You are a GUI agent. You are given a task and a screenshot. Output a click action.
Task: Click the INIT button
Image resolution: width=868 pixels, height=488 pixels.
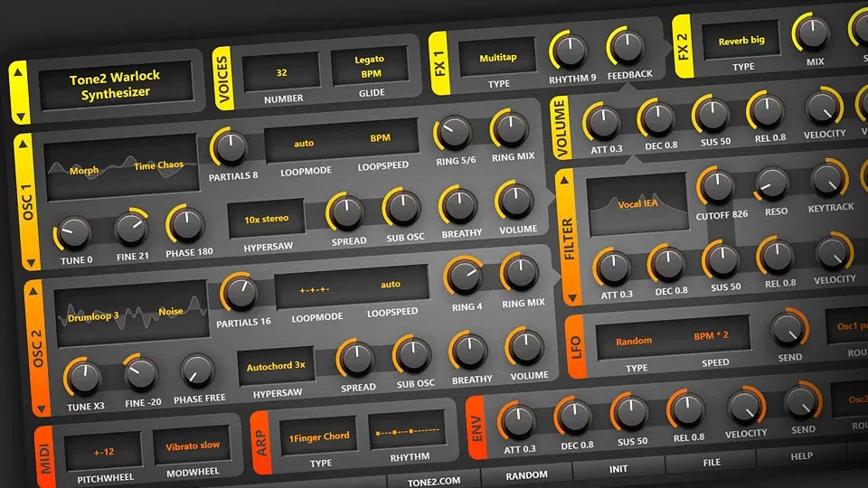pyautogui.click(x=618, y=469)
